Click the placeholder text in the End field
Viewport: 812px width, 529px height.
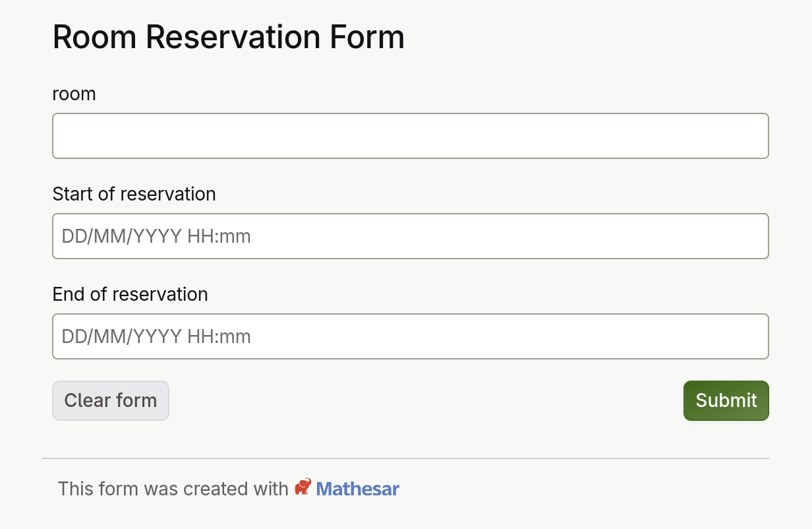156,336
